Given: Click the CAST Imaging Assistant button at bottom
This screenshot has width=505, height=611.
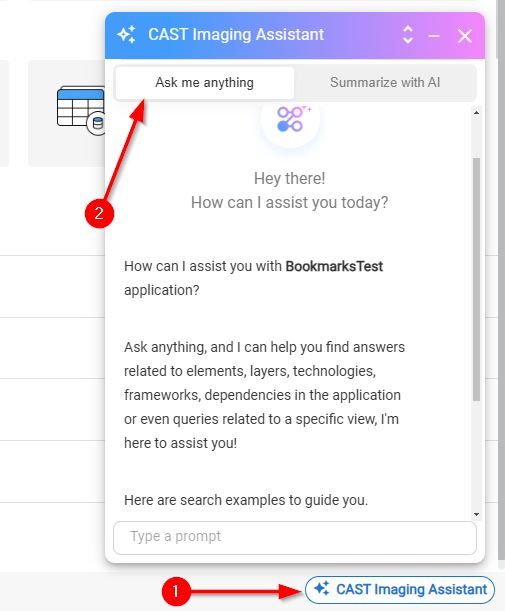Looking at the screenshot, I should coord(400,589).
